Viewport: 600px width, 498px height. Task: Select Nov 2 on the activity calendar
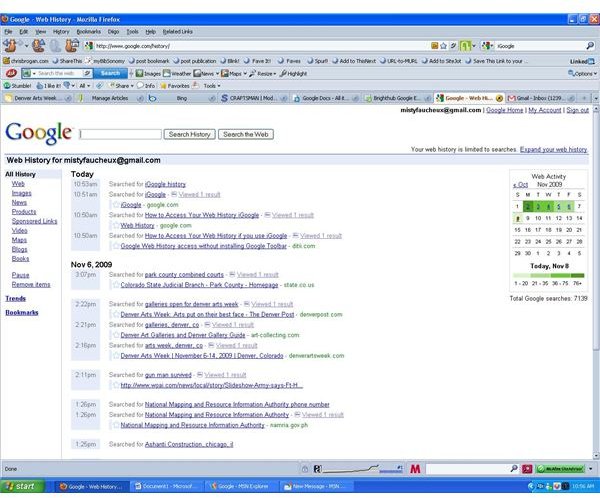click(528, 207)
